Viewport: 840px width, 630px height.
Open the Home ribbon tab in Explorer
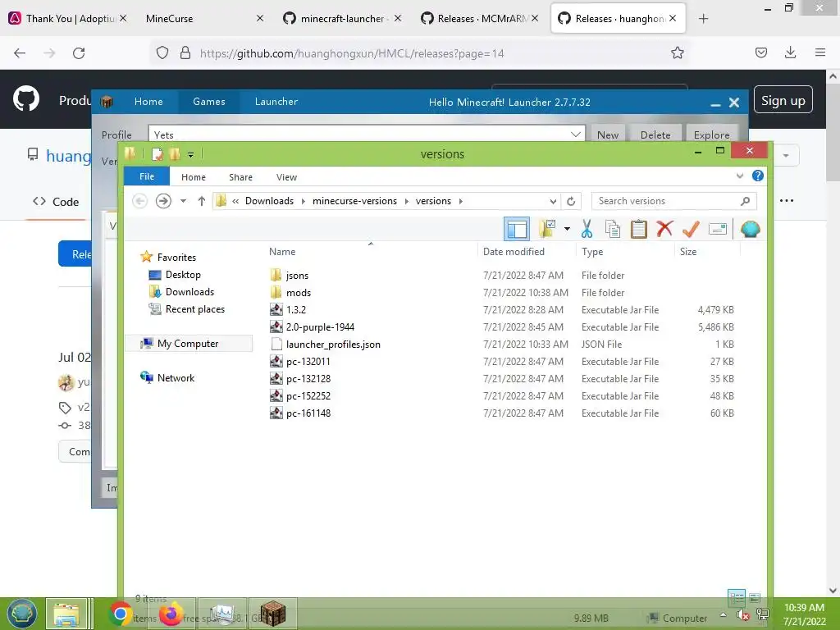pyautogui.click(x=194, y=177)
